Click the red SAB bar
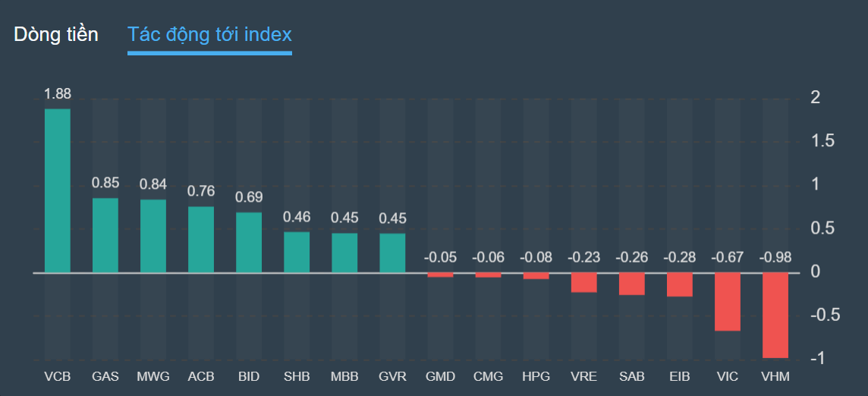This screenshot has width=868, height=396. click(x=631, y=284)
